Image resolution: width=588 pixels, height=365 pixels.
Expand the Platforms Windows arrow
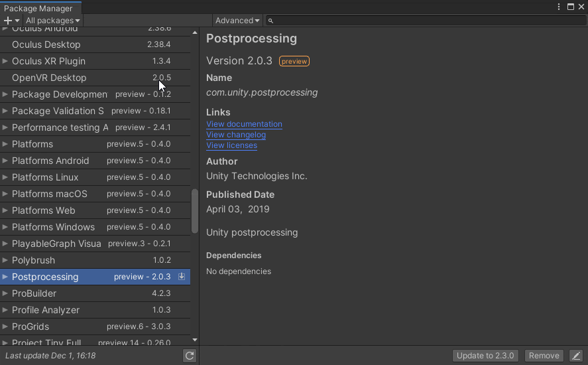5,227
